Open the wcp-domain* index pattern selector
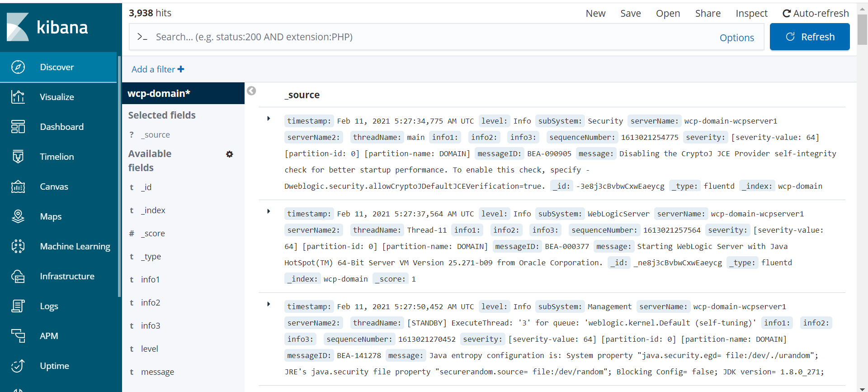This screenshot has width=868, height=392. click(183, 93)
